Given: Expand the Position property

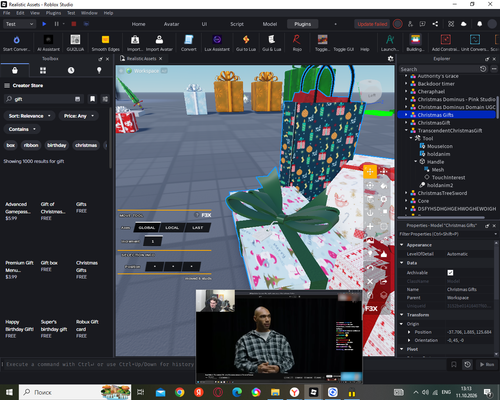Looking at the screenshot, I should [x=409, y=332].
